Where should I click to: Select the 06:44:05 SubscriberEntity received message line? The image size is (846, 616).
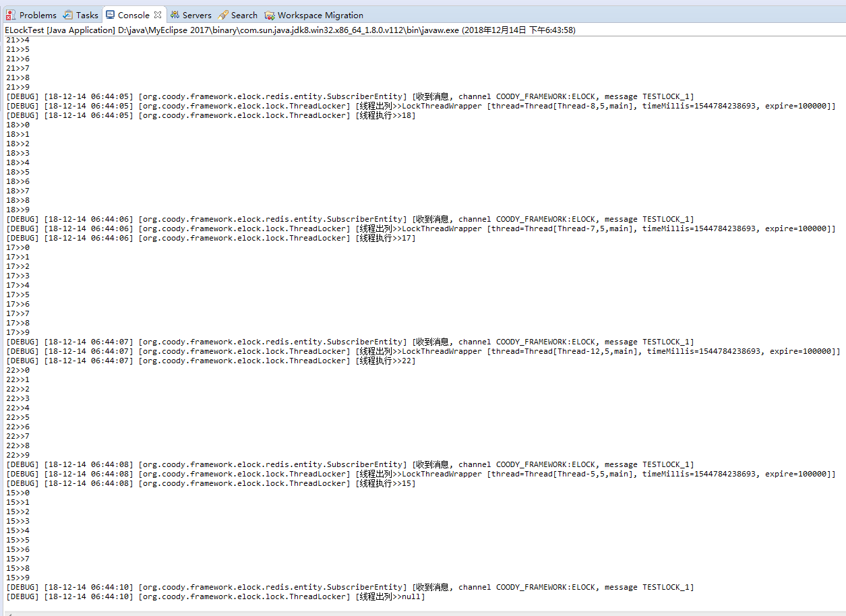click(350, 96)
